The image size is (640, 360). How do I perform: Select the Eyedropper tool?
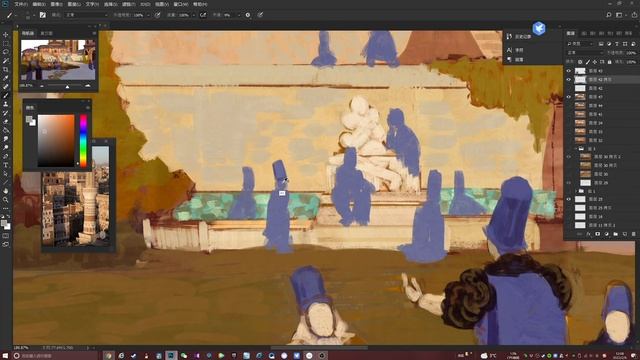(x=6, y=78)
